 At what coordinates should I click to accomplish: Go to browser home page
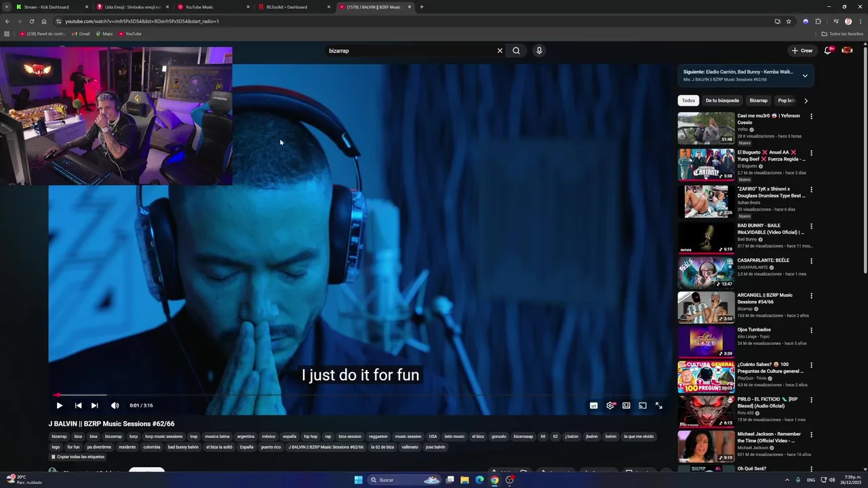point(44,21)
